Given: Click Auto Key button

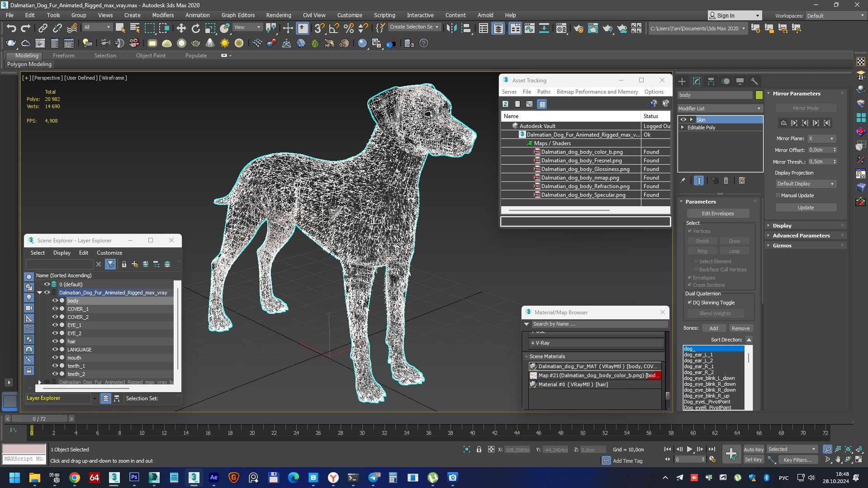Looking at the screenshot, I should click(754, 450).
